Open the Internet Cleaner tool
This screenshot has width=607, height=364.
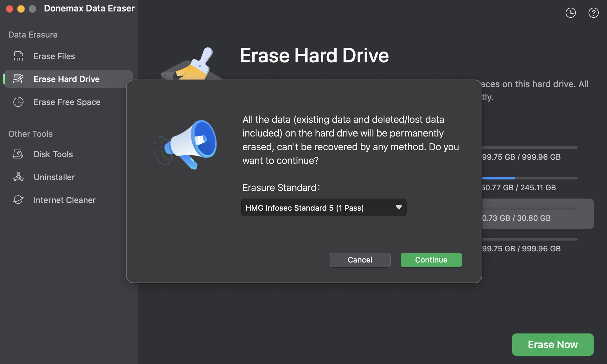64,200
